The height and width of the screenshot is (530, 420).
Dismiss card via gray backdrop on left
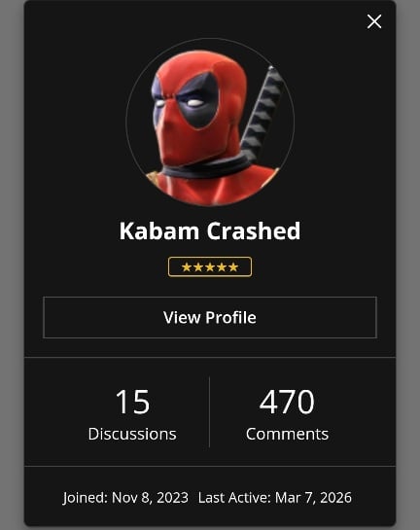(12, 265)
